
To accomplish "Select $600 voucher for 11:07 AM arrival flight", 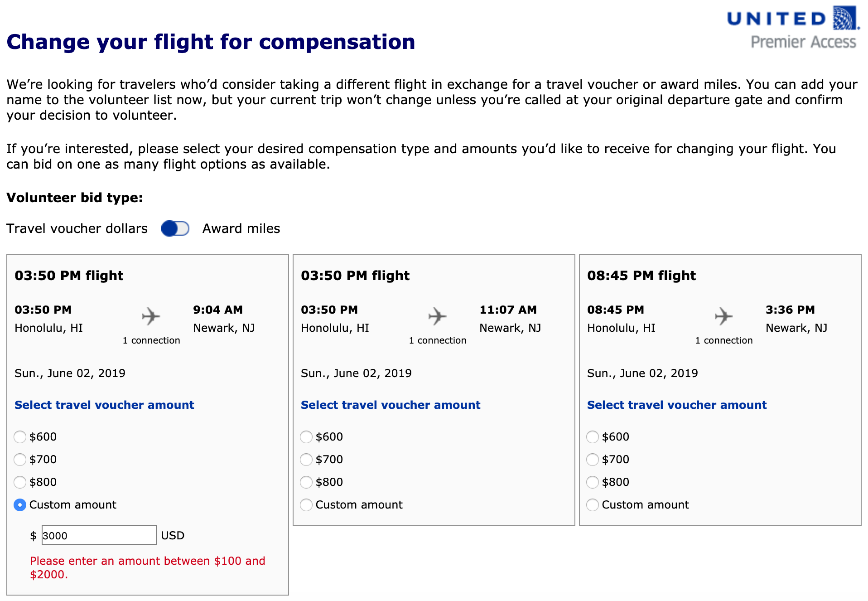I will click(306, 437).
